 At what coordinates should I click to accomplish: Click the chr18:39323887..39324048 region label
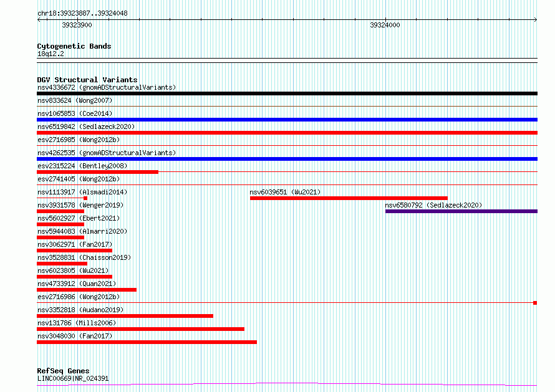tap(82, 13)
